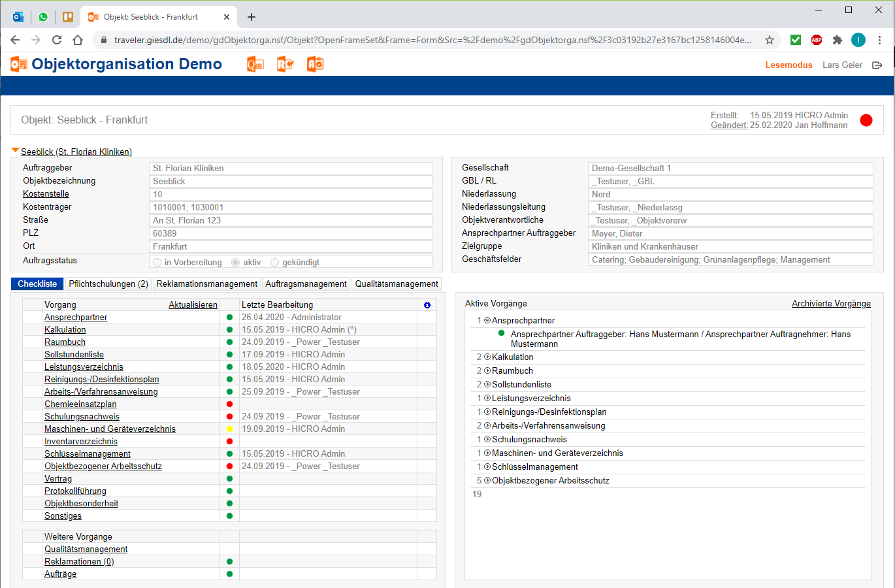Open the Qualitätsmanagement (Qm) module icon
Viewport: 895px width, 588px height.
[x=255, y=64]
